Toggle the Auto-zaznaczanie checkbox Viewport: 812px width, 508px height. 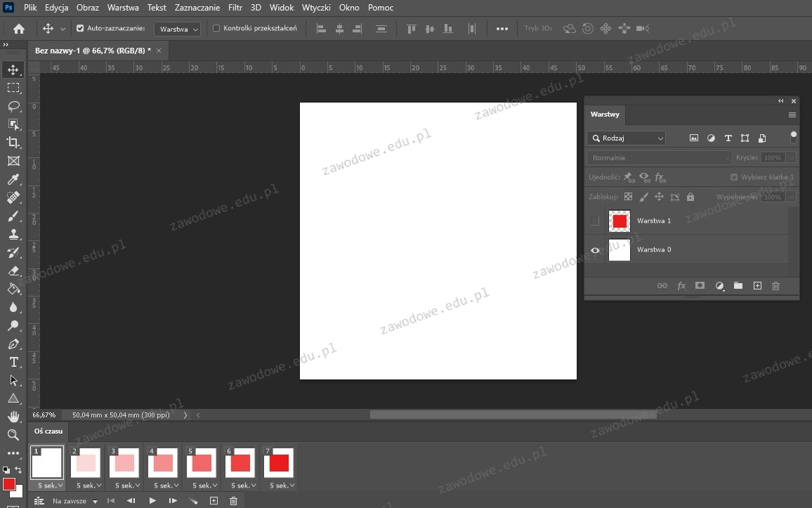(x=80, y=29)
